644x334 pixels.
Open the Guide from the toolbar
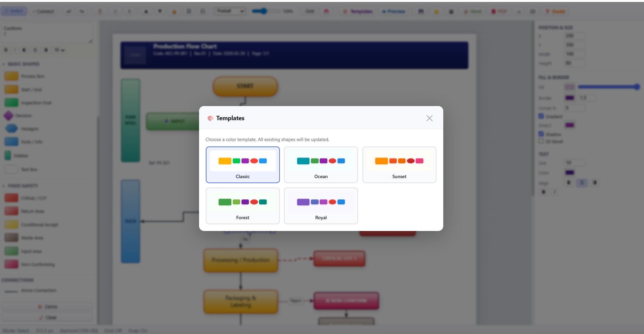point(555,11)
